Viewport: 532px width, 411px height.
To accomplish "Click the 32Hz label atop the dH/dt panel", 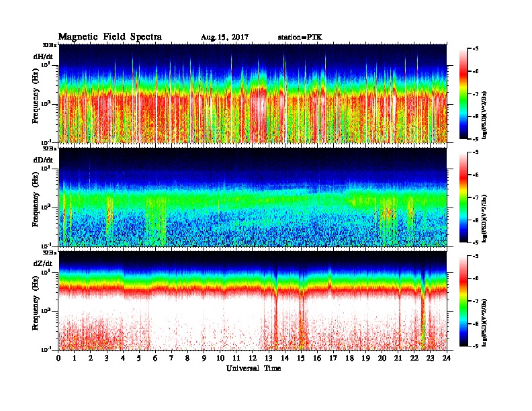I will (x=50, y=45).
